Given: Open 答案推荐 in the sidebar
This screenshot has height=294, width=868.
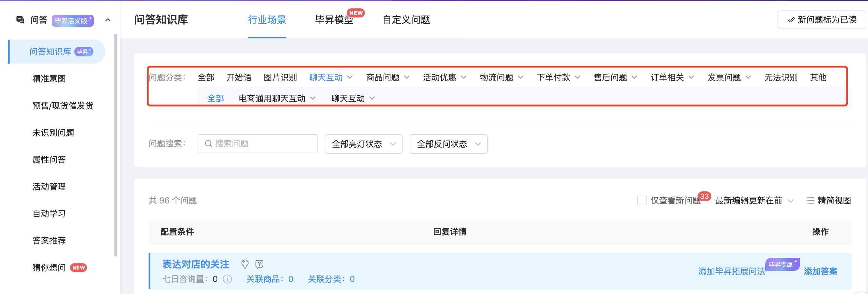Looking at the screenshot, I should click(49, 241).
